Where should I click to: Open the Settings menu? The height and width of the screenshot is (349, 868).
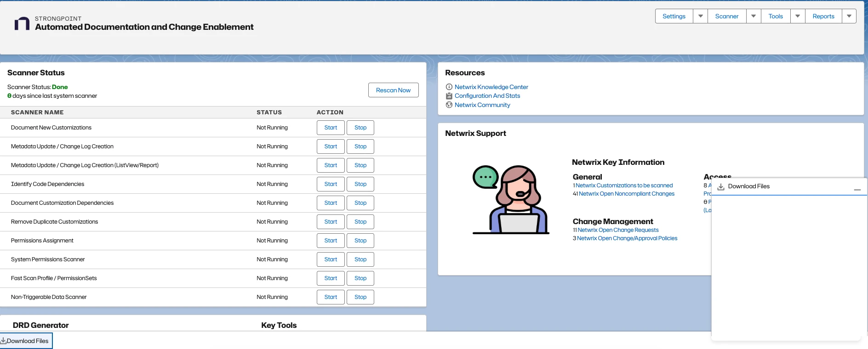pos(674,16)
